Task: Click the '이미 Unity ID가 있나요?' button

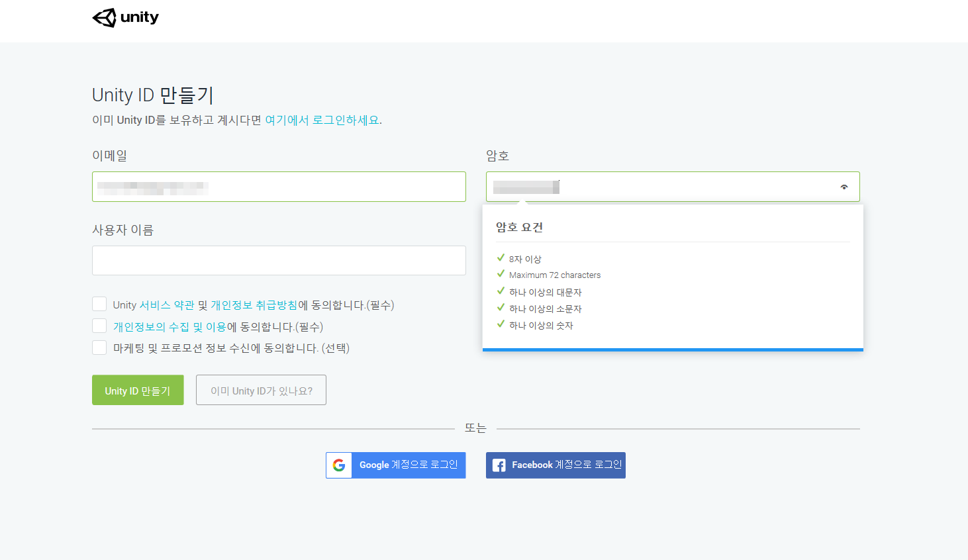Action: pos(261,391)
